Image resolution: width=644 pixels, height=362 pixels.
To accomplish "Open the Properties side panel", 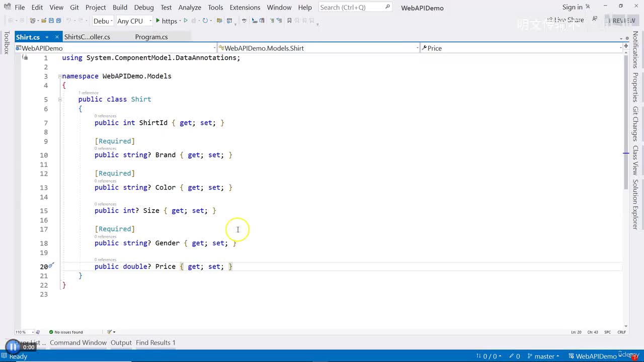I will click(635, 87).
